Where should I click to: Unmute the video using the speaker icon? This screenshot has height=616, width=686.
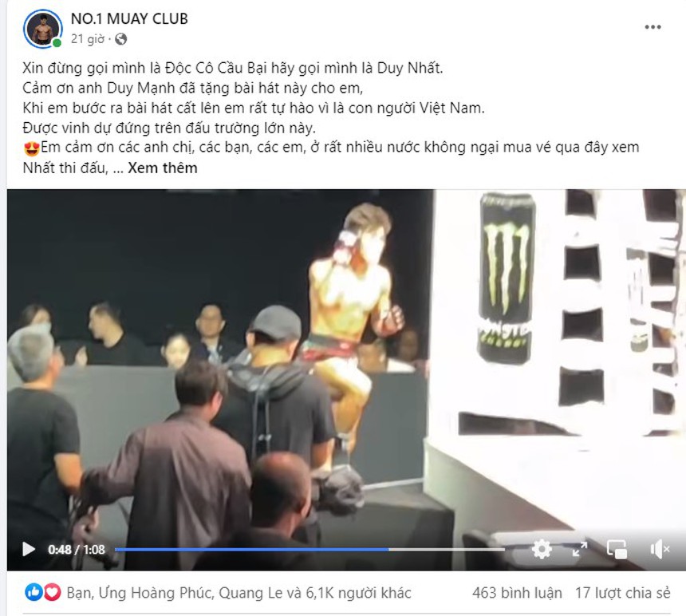pos(660,549)
